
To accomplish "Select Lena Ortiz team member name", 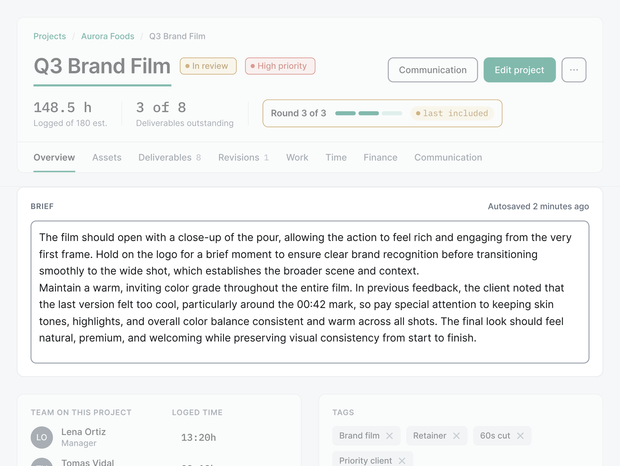I will coord(83,432).
